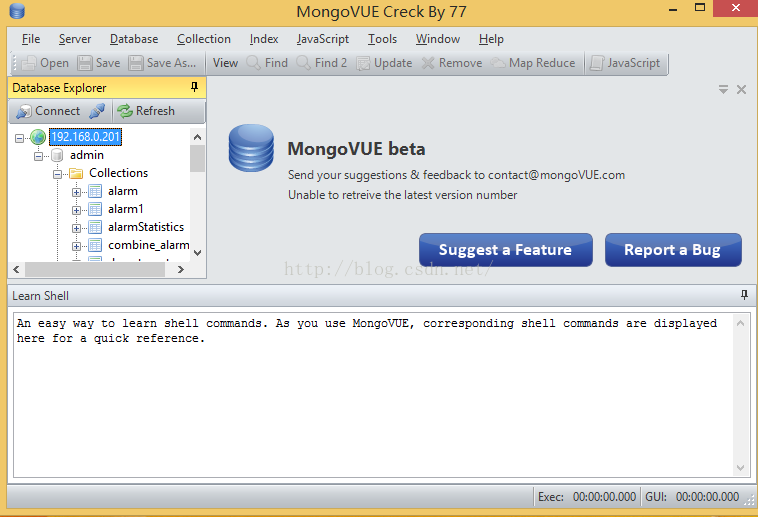758x517 pixels.
Task: Click the Learn Shell scroll down arrow
Action: click(740, 468)
